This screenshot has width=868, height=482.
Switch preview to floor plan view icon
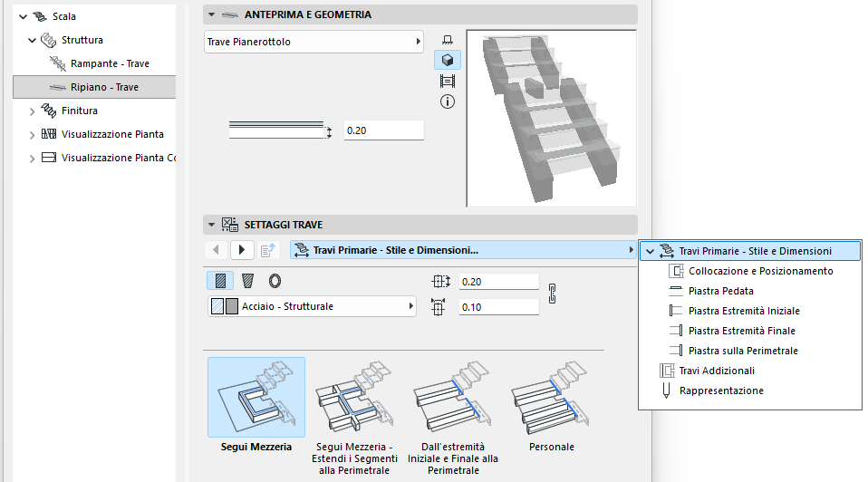coord(448,40)
